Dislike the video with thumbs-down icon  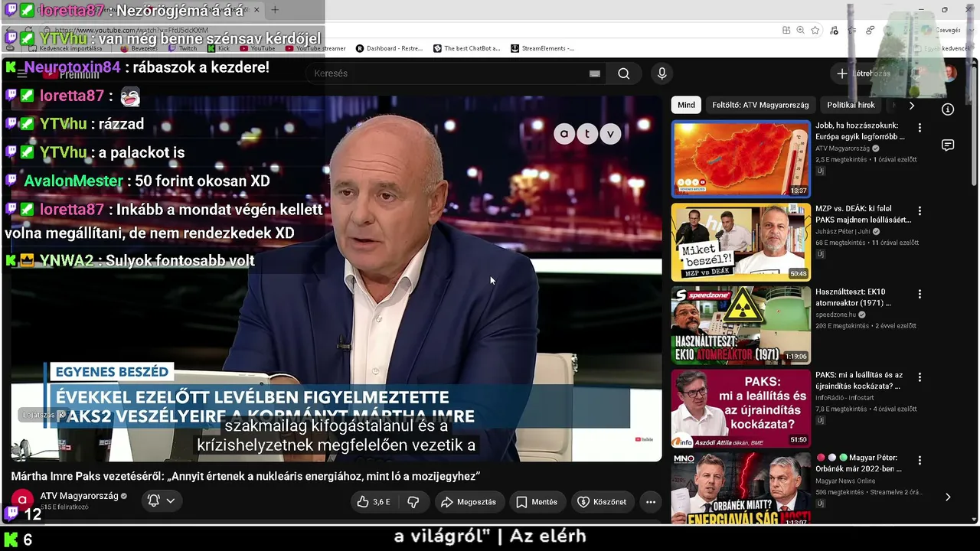coord(413,502)
